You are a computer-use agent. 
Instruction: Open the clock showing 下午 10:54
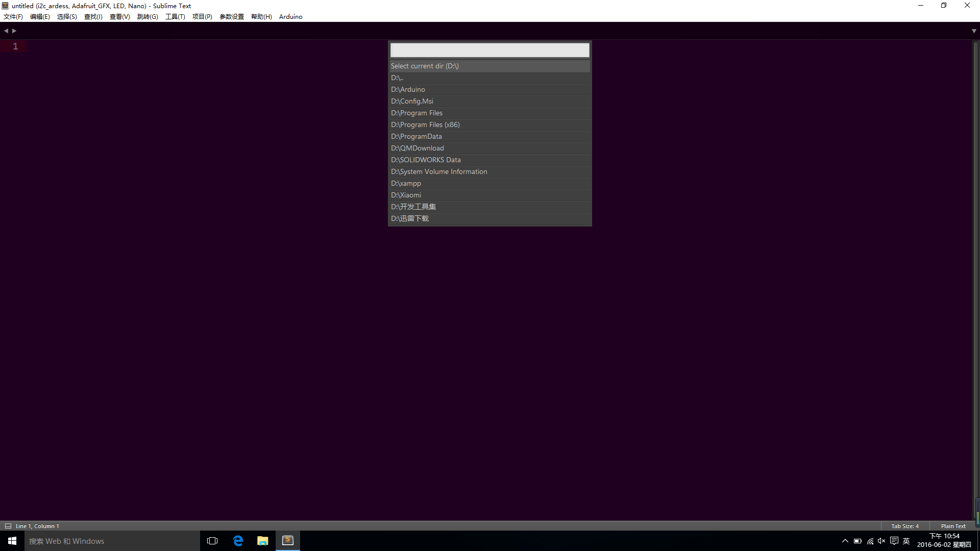[x=944, y=541]
